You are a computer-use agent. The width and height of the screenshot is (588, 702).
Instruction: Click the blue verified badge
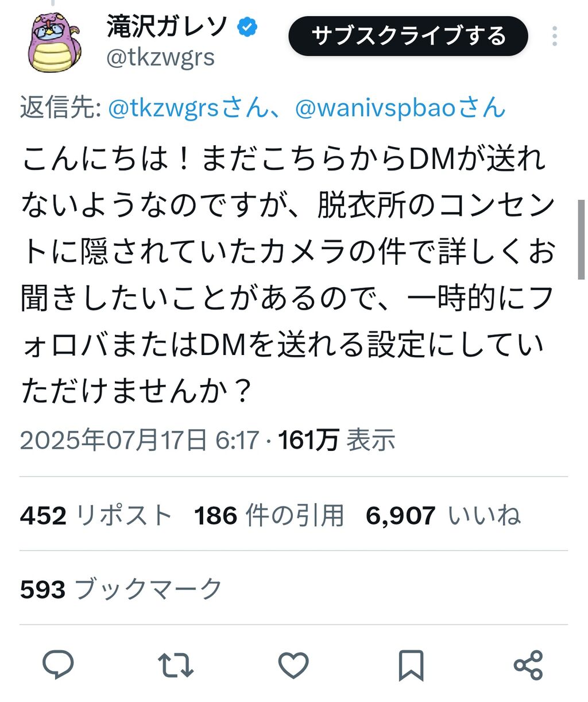pos(247,26)
